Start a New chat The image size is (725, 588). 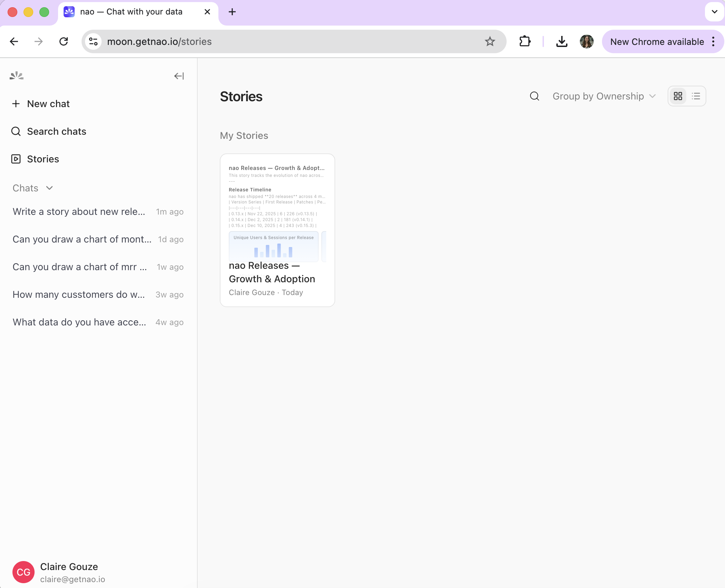point(48,104)
